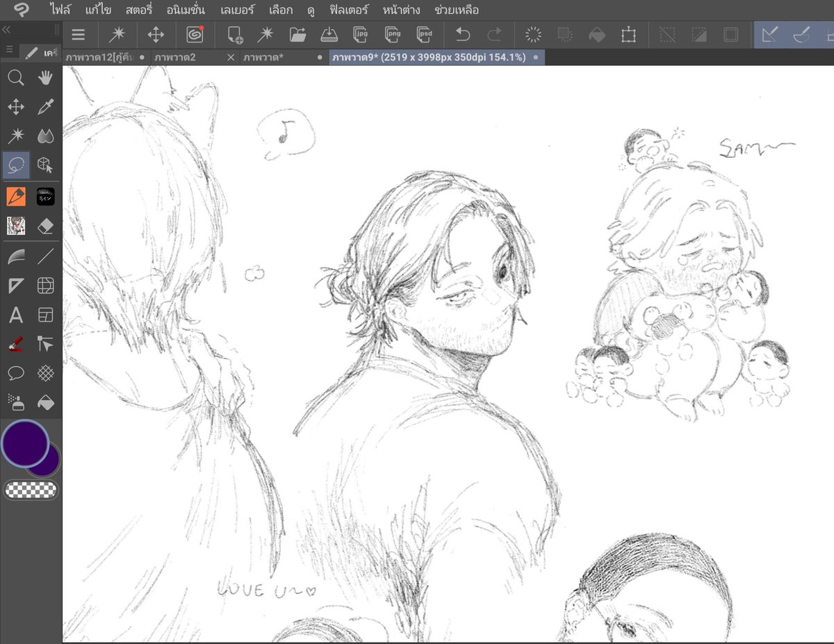Export the drawing as jpg

(x=360, y=35)
